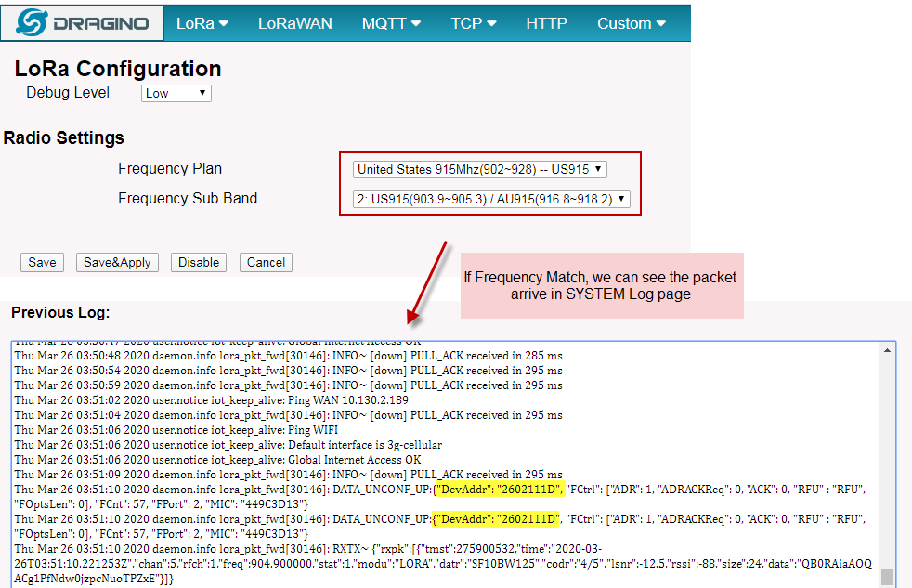Image resolution: width=912 pixels, height=588 pixels.
Task: Click the Previous Log label
Action: click(x=60, y=312)
